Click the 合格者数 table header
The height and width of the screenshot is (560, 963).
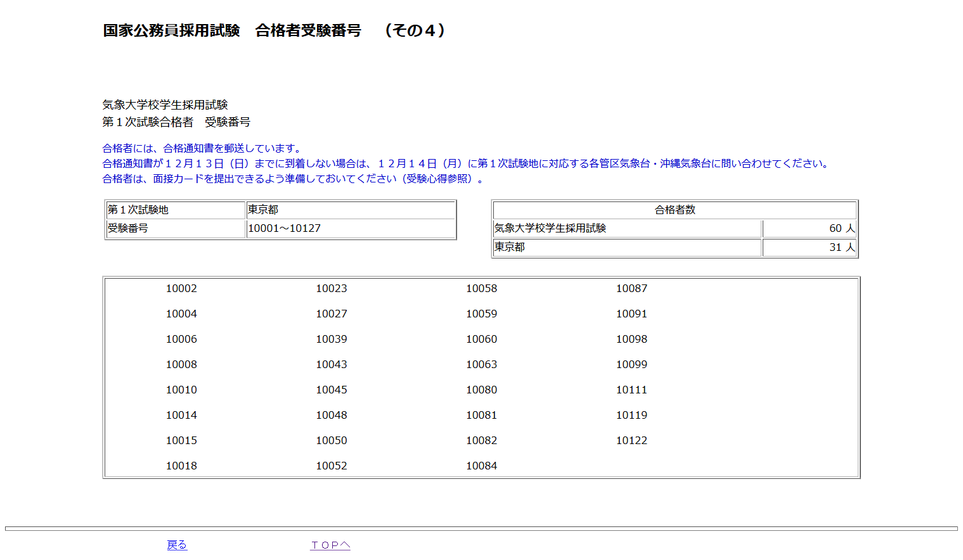click(x=675, y=210)
